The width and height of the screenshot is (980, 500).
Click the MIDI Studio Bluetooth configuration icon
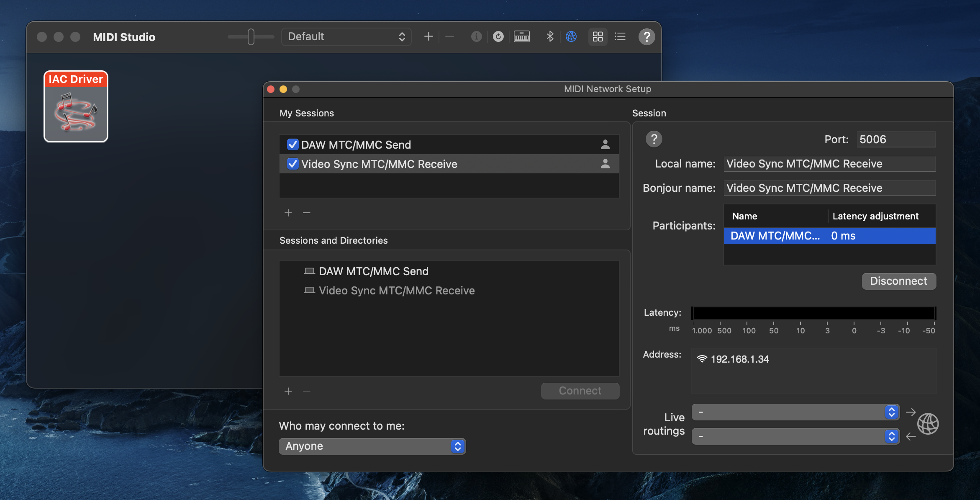(550, 37)
